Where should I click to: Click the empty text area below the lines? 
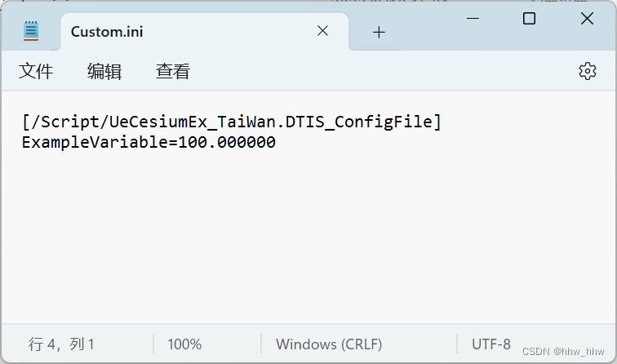point(307,236)
